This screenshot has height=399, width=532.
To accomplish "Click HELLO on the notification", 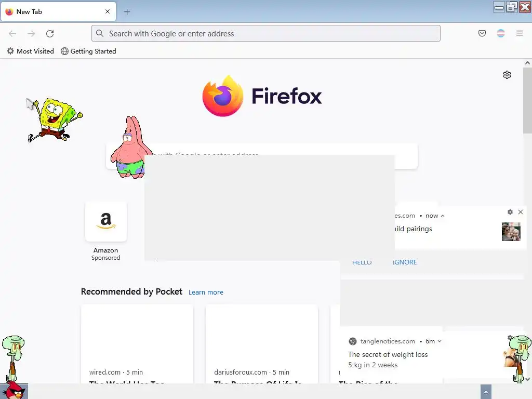I will [x=362, y=262].
